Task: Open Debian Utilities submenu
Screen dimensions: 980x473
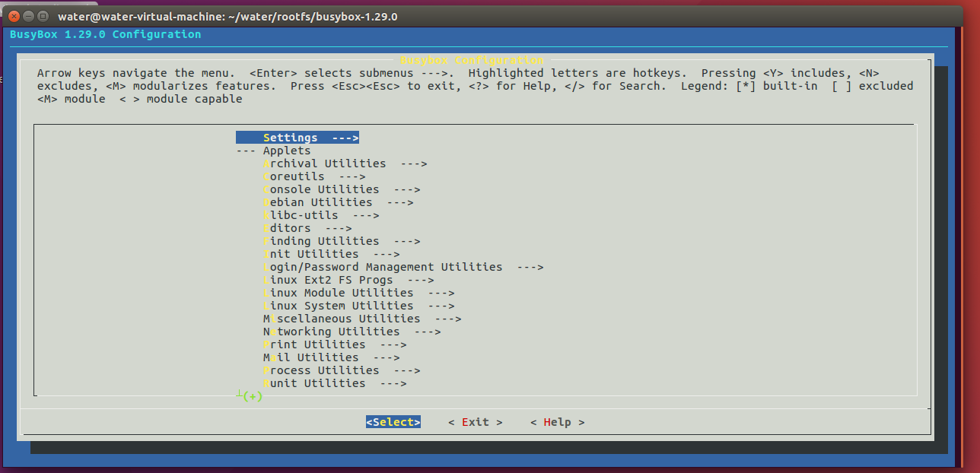Action: coord(338,202)
